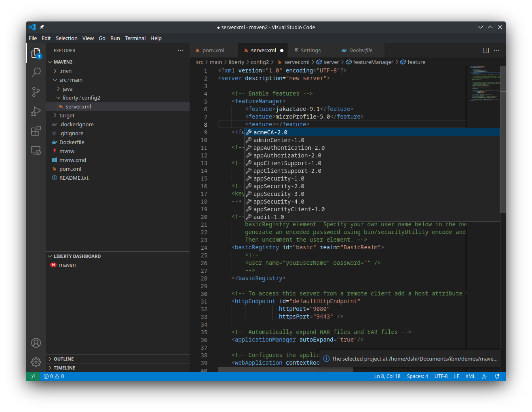Viewport: 532px width, 412px height.
Task: Open pom.xml in the explorer tree
Action: coord(118,169)
